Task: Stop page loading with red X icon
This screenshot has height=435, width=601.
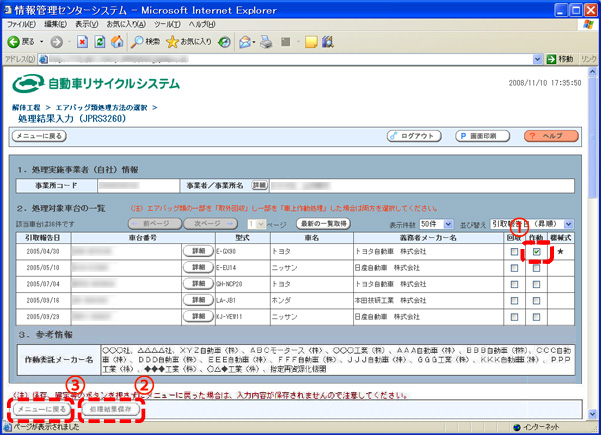Action: tap(82, 42)
